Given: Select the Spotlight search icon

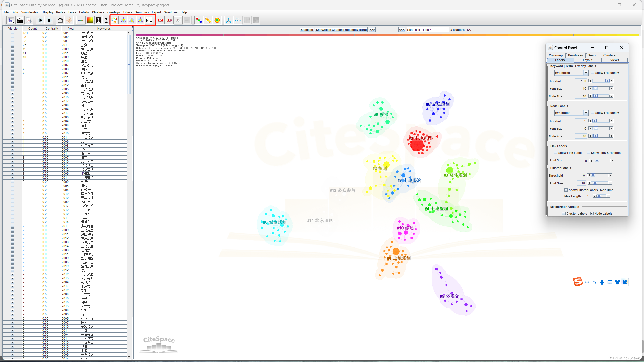Looking at the screenshot, I should pos(307,30).
